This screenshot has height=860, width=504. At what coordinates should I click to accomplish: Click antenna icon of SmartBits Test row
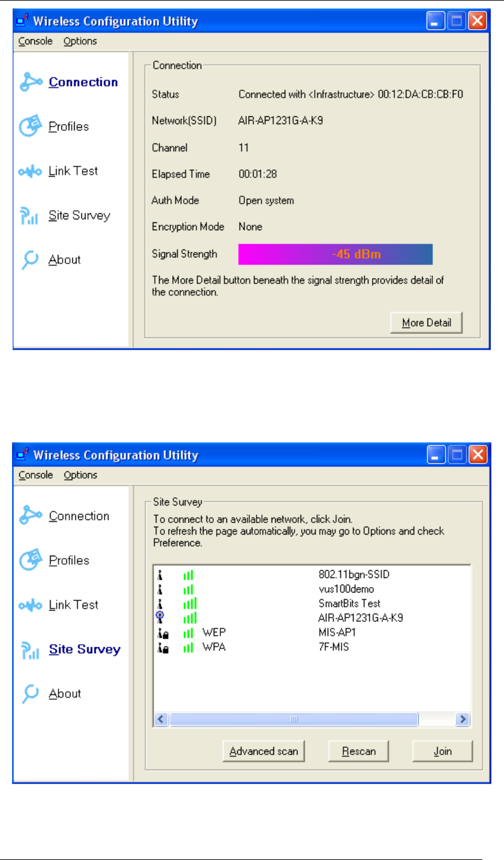click(160, 603)
